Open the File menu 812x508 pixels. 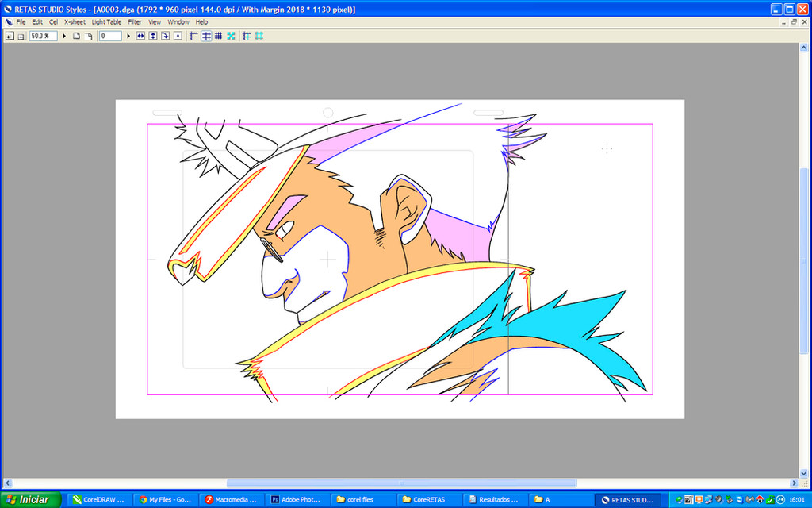[21, 22]
